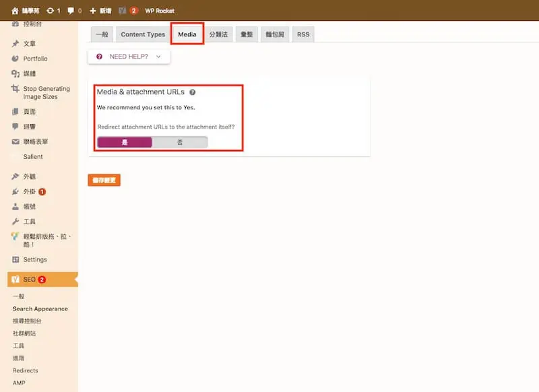Open Stop Generating Image Sizes menu
Screen dimensions: 539x392
[46, 93]
